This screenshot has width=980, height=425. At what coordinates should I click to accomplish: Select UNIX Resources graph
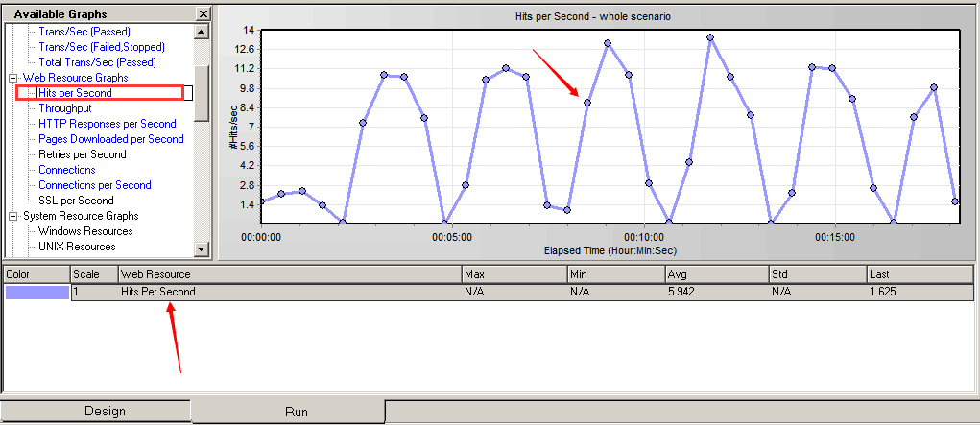click(x=77, y=247)
